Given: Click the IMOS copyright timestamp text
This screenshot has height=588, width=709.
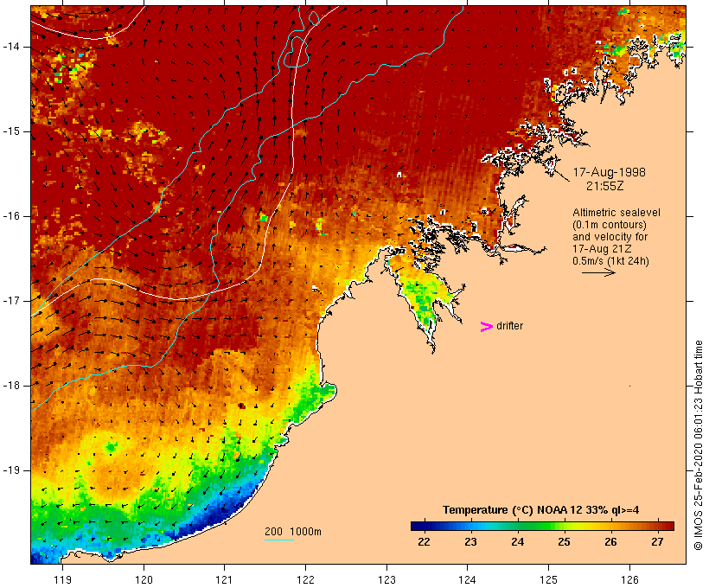Looking at the screenshot, I should [699, 445].
